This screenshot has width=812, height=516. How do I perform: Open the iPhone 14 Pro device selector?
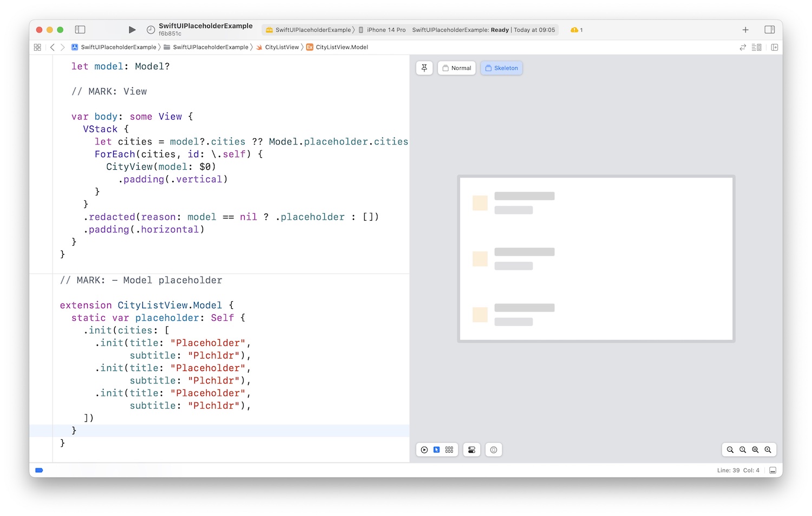pos(382,30)
